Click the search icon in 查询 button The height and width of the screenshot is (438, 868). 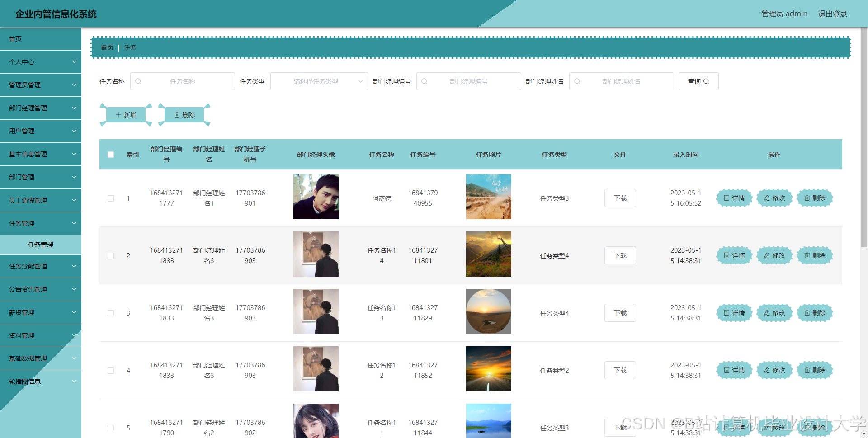[x=706, y=81]
